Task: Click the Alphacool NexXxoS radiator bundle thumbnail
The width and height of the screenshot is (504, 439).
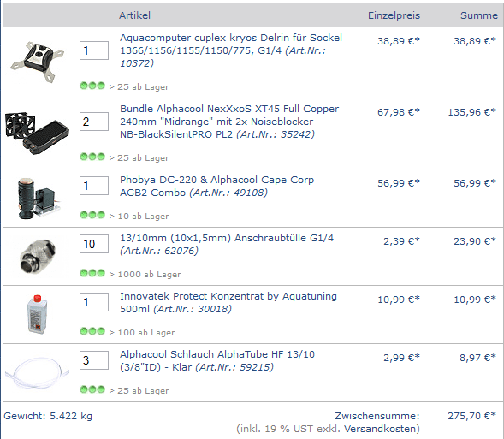Action: click(37, 133)
